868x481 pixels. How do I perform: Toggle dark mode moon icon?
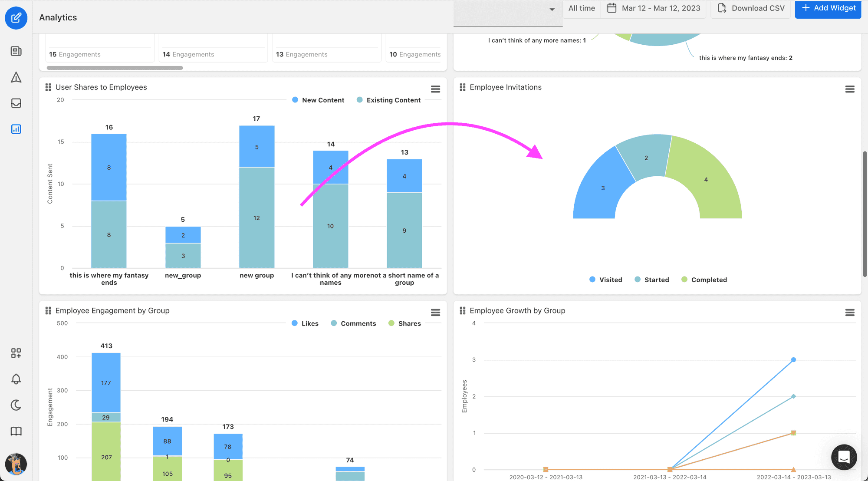pos(16,405)
